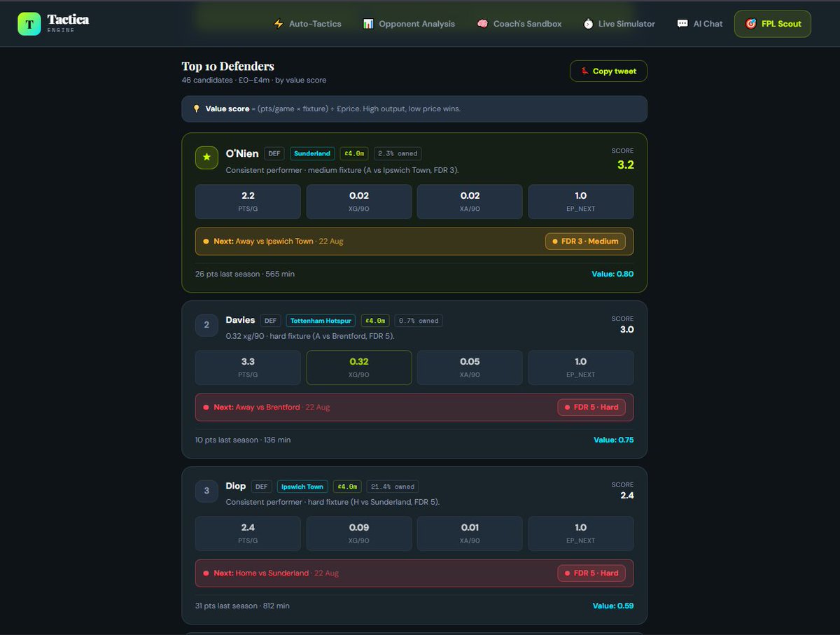Screen dimensions: 840x635
Task: Open the Auto-Tactics tab
Action: click(x=307, y=24)
